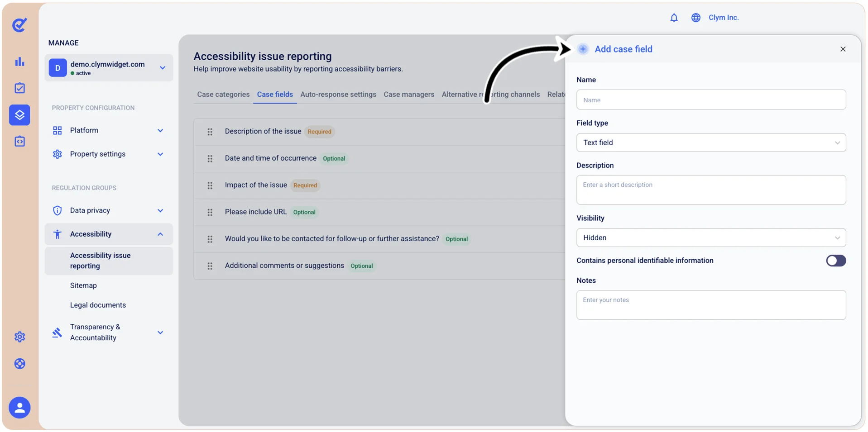Viewport: 868px width, 432px height.
Task: Open the user profile avatar
Action: [19, 408]
